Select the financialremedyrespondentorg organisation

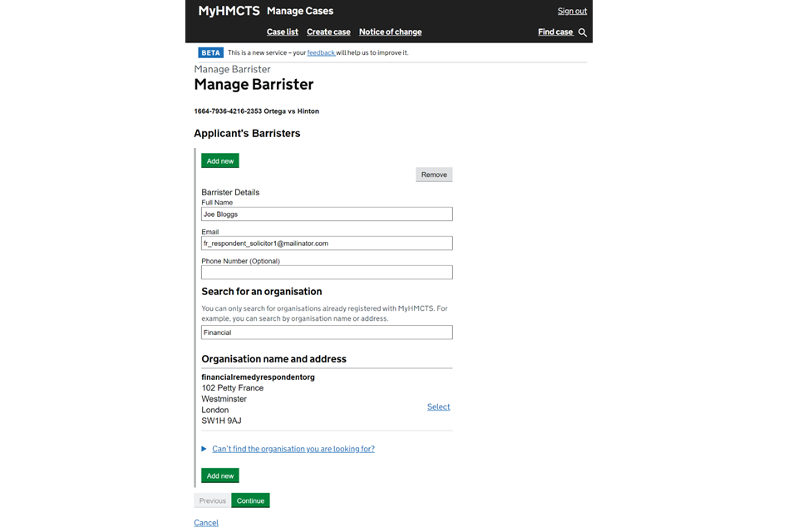[x=438, y=407]
